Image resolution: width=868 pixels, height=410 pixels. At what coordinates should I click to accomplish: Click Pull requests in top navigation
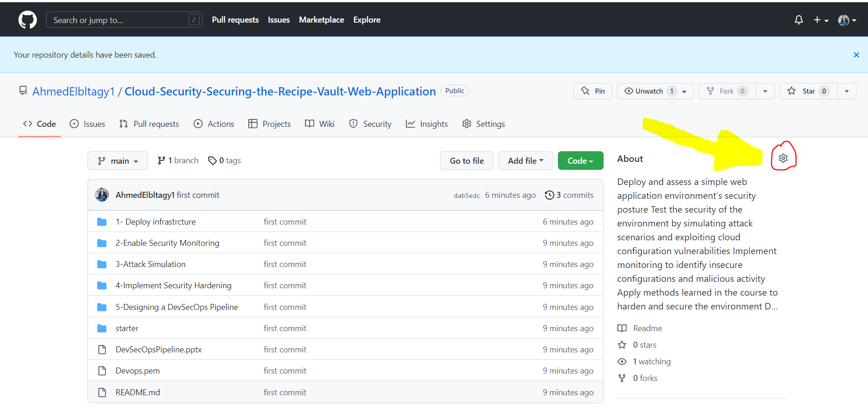click(x=235, y=20)
